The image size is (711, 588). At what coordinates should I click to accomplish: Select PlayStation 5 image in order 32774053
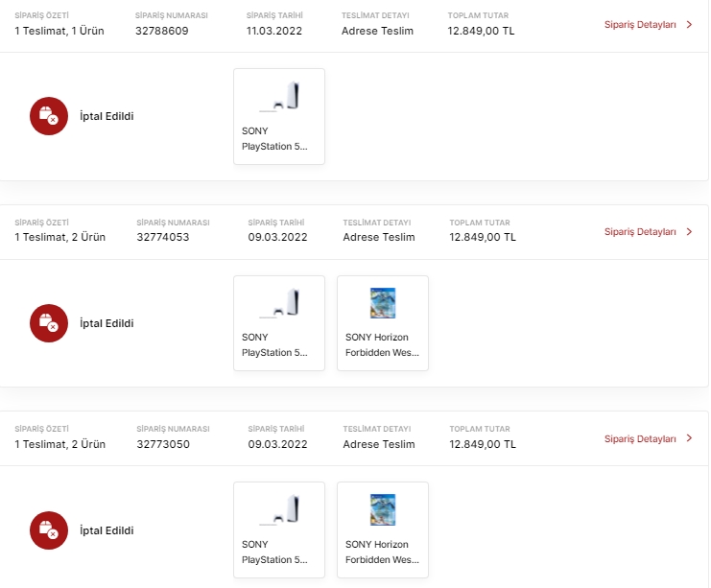point(279,303)
